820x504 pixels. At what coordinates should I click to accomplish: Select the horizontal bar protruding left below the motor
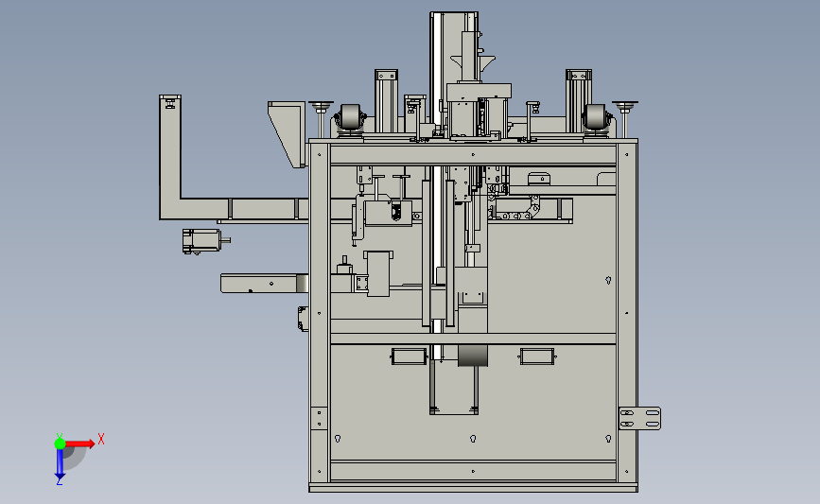(x=264, y=283)
